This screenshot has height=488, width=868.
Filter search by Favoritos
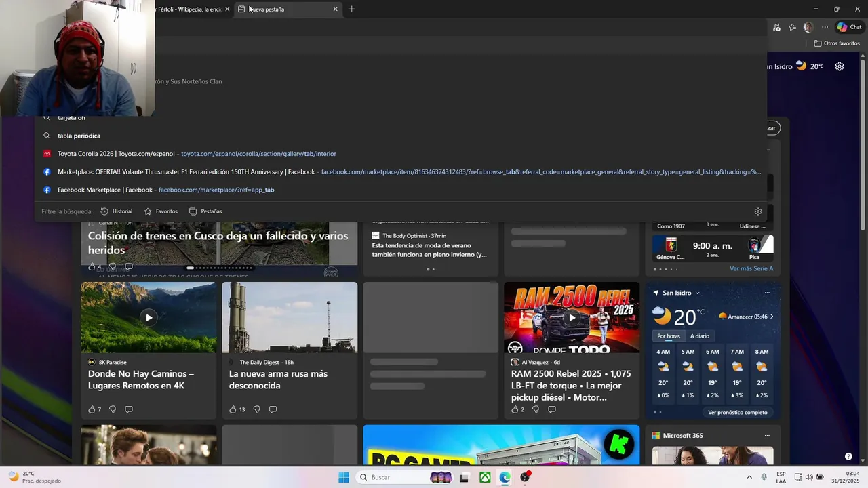161,211
